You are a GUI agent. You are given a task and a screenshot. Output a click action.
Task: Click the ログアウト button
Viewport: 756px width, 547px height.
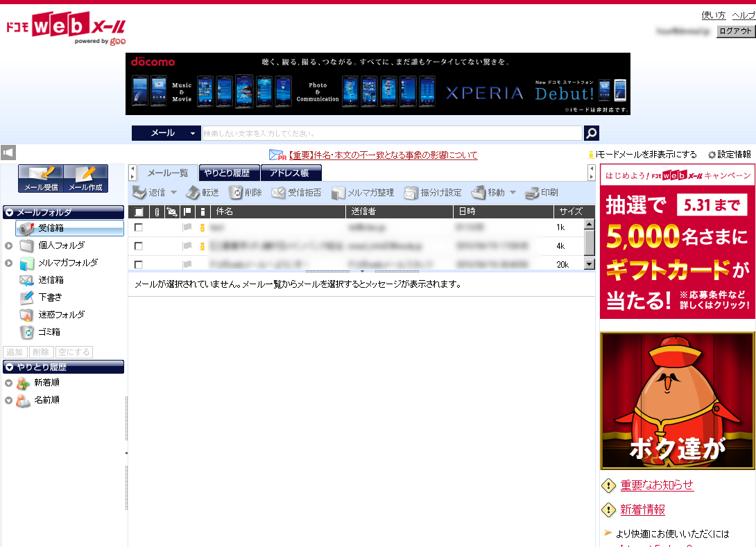[x=735, y=31]
